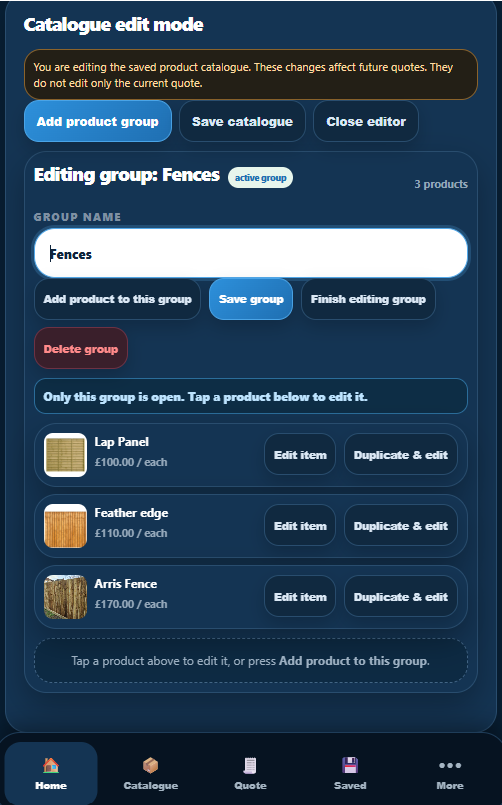Viewport: 502px width, 805px height.
Task: Click the '£100.00 / each' price
Action: point(131,462)
